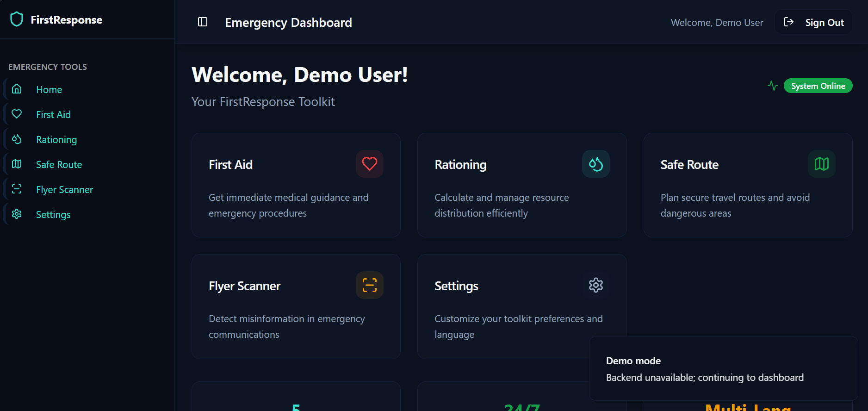Click the red heart icon on First Aid card

pos(369,164)
